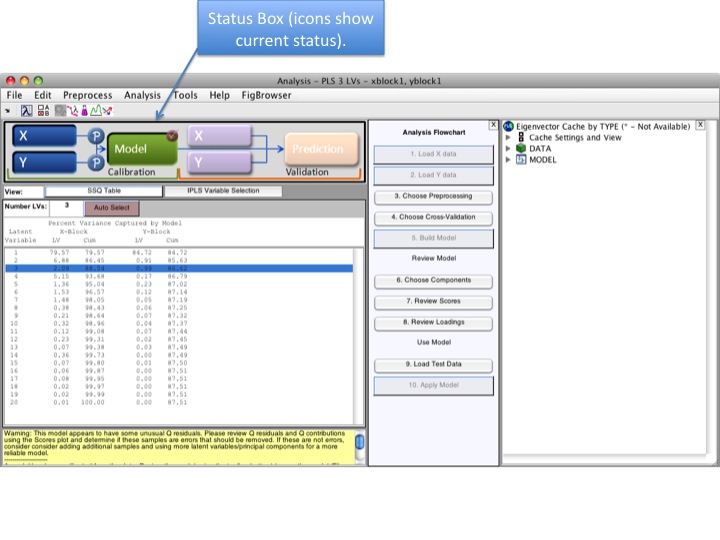
Task: Click the X-block preprocessing P circle
Action: pos(97,137)
